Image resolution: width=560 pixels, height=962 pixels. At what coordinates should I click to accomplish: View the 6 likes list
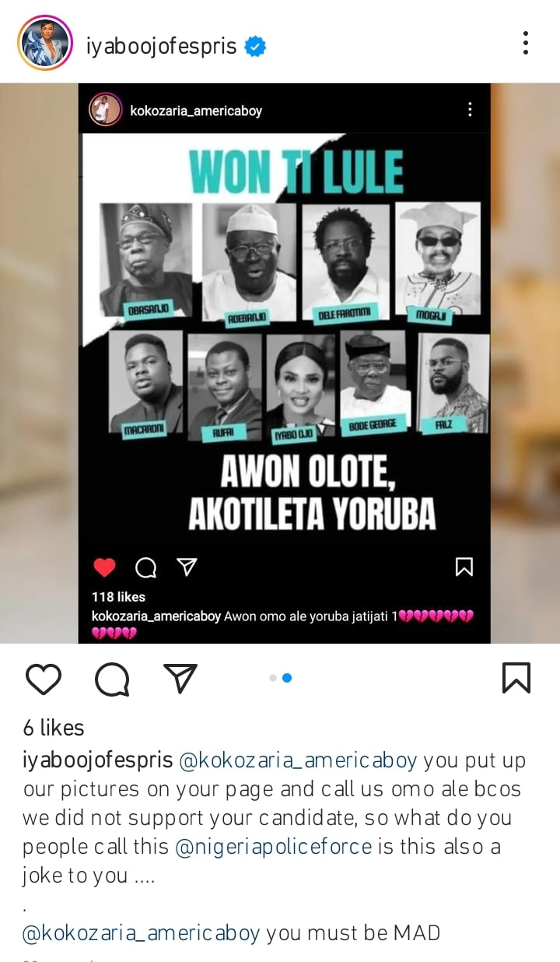(x=54, y=728)
